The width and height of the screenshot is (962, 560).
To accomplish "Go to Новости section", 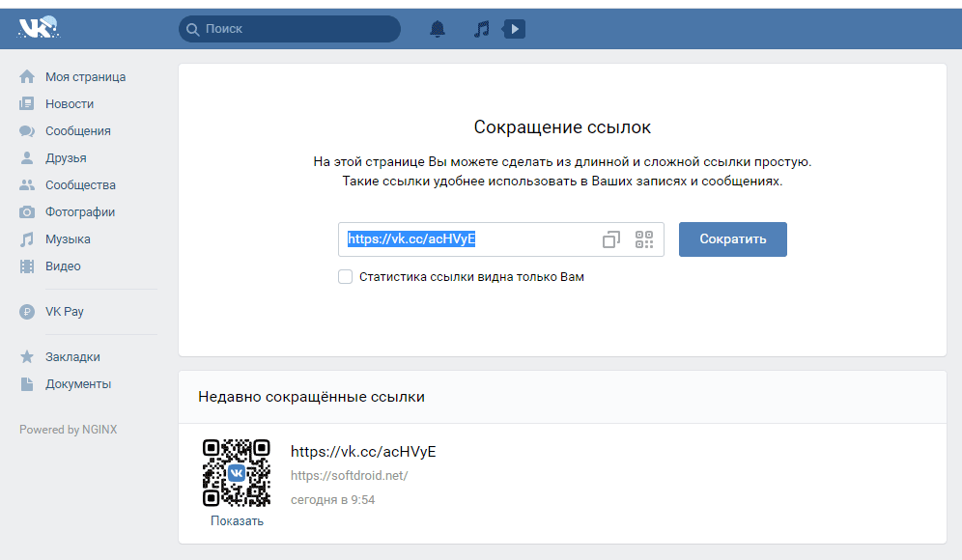I will 70,103.
